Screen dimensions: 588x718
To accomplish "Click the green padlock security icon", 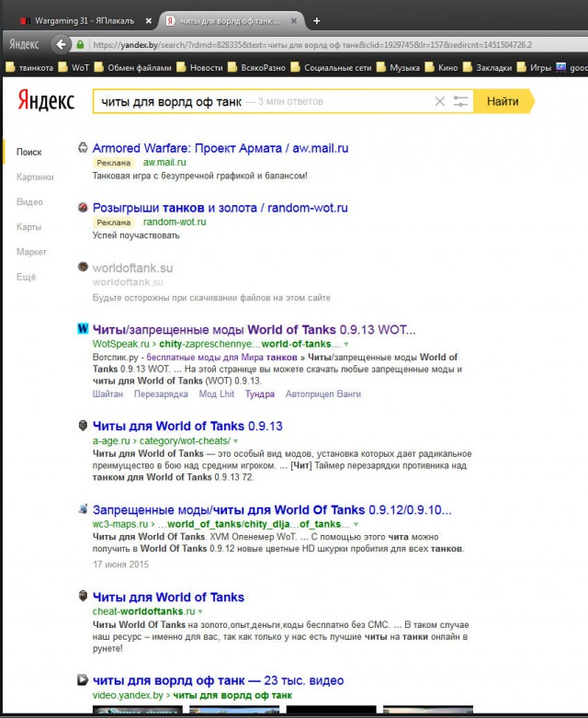I will 80,45.
